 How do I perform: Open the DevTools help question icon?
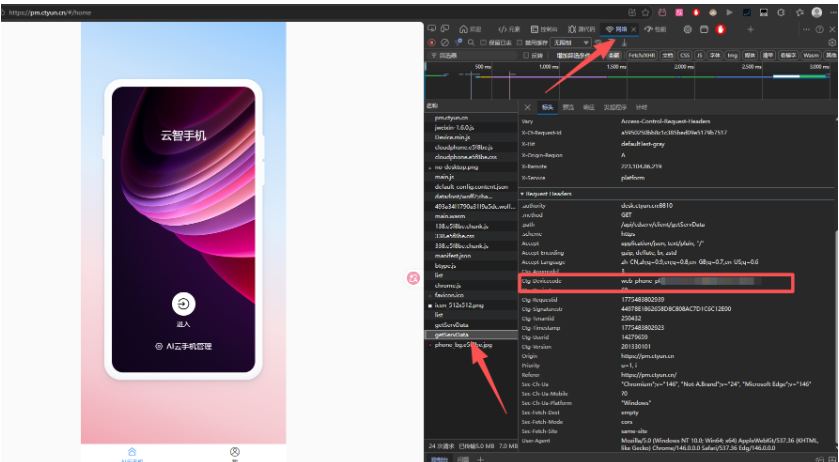tap(819, 29)
